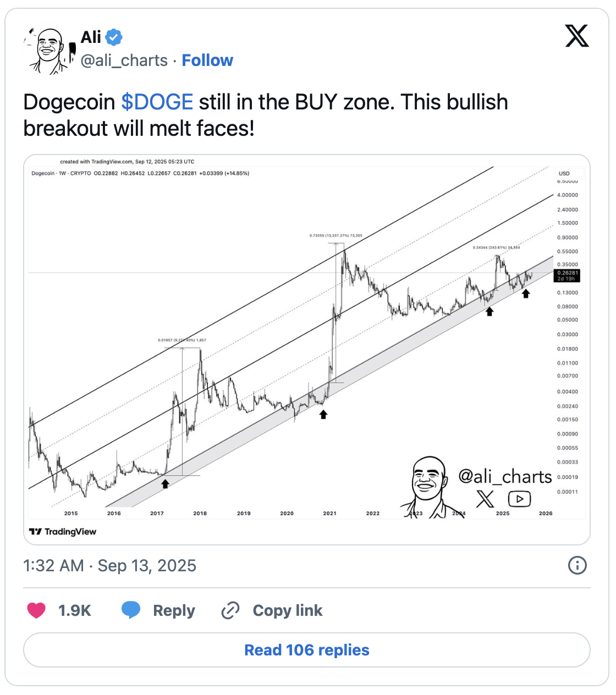Click the 1.9K likes count
This screenshot has width=616, height=695.
[x=75, y=610]
